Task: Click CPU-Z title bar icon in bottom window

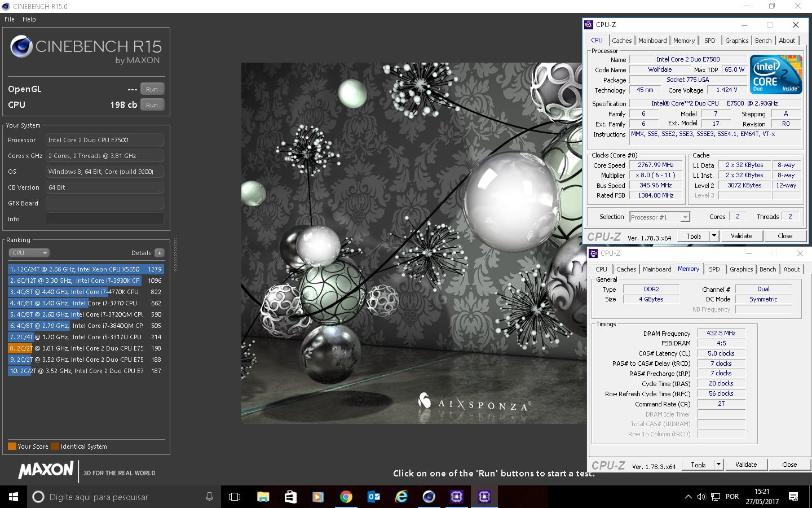Action: 593,253
